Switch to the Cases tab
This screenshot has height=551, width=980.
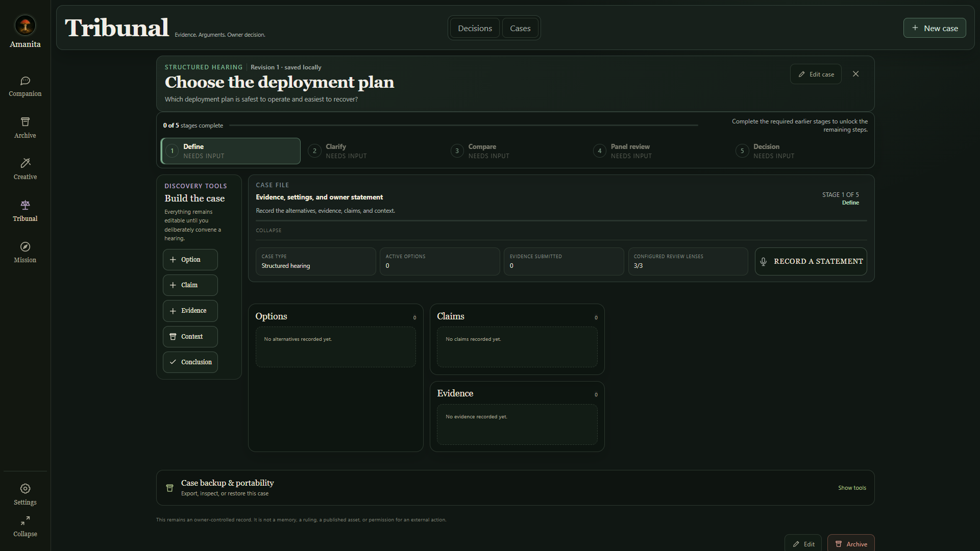click(x=520, y=28)
